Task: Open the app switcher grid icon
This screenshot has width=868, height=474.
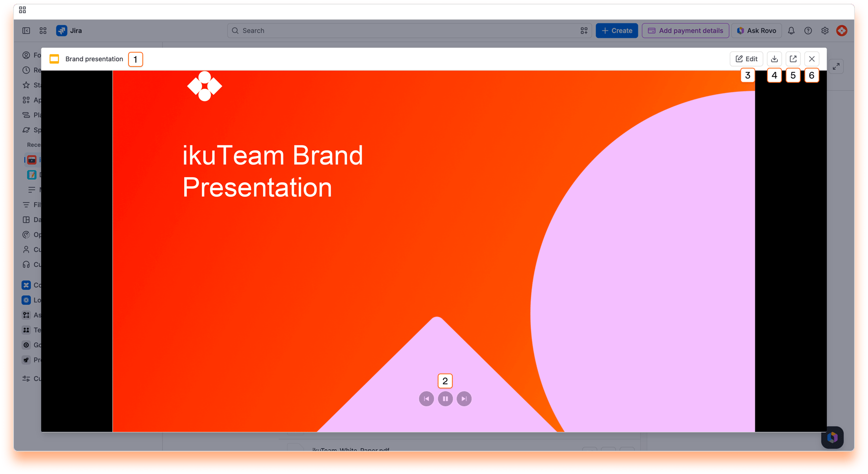Action: coord(43,30)
